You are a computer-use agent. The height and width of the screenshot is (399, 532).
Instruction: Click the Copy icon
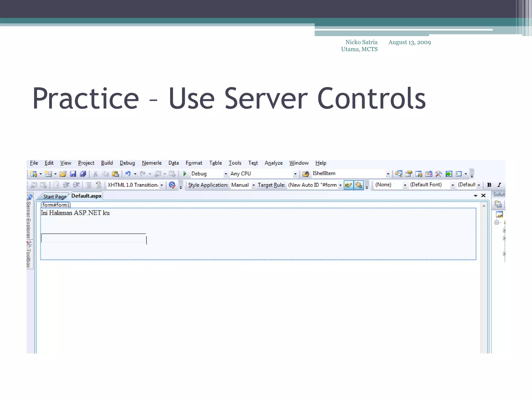click(x=105, y=174)
